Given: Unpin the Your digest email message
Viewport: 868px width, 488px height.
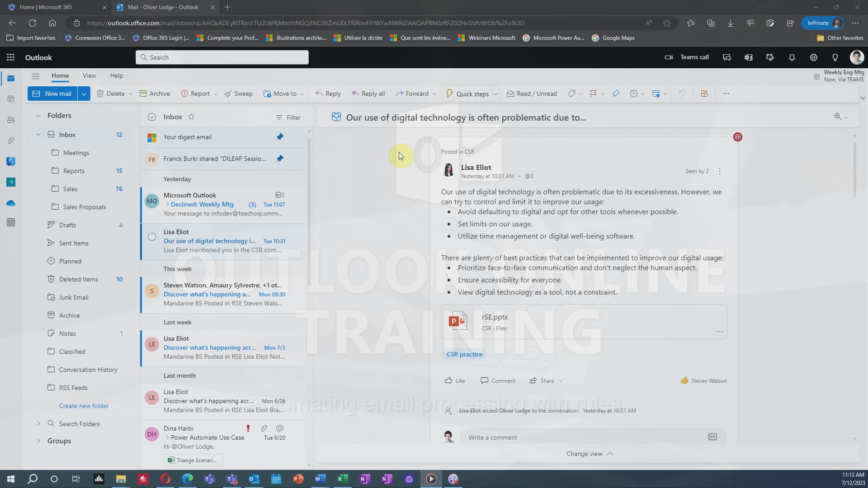Looking at the screenshot, I should pos(280,137).
